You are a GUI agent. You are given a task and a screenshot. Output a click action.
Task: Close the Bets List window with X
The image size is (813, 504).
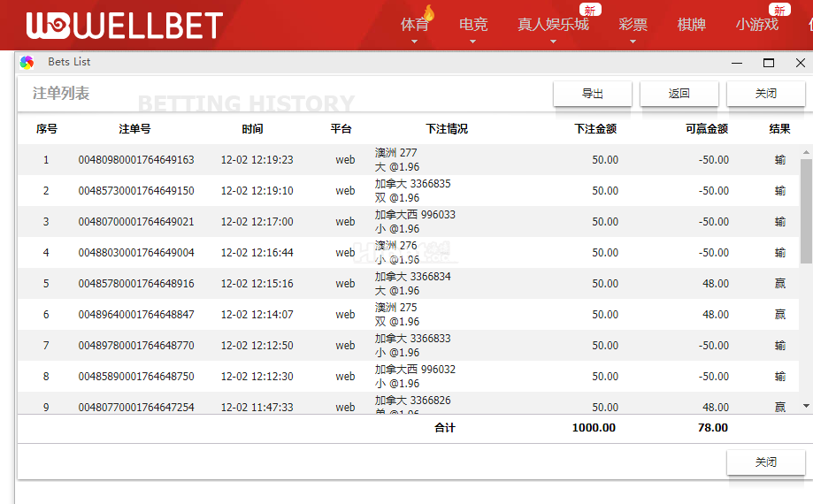[x=800, y=63]
